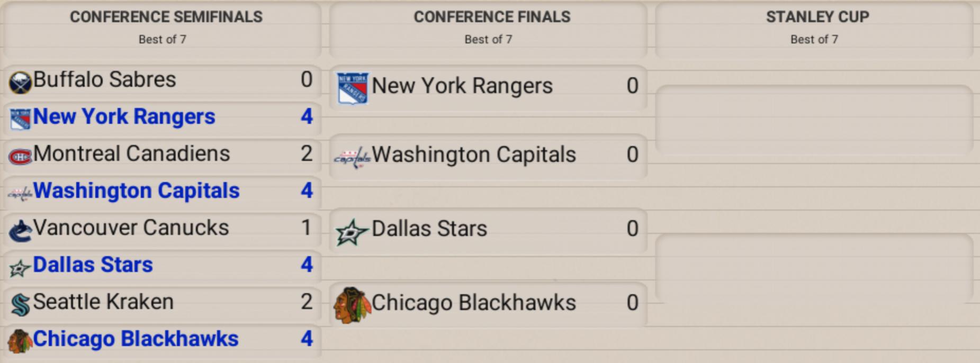
Task: Click the Blackhawks logo in Conference Semifinals
Action: pos(20,341)
